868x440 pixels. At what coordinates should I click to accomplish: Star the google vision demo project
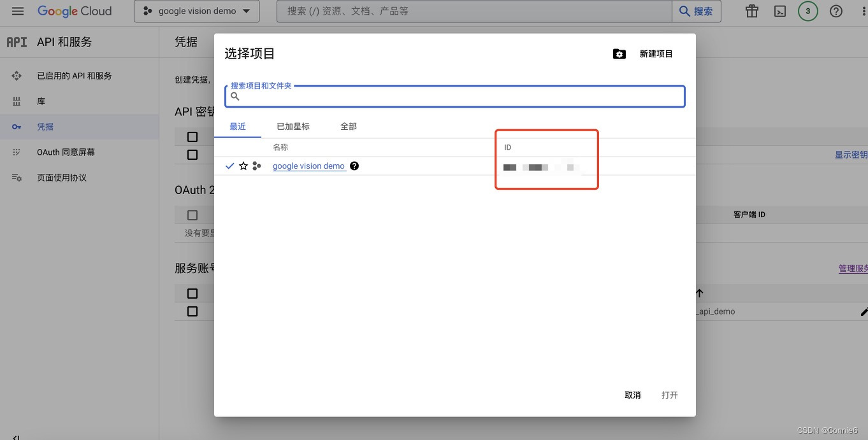click(243, 166)
